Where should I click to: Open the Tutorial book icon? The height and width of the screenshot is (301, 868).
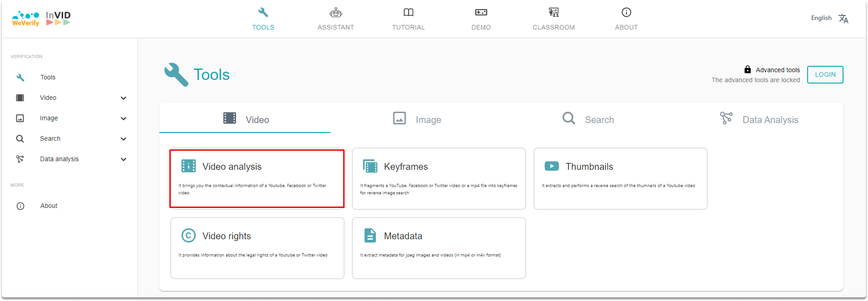point(409,13)
